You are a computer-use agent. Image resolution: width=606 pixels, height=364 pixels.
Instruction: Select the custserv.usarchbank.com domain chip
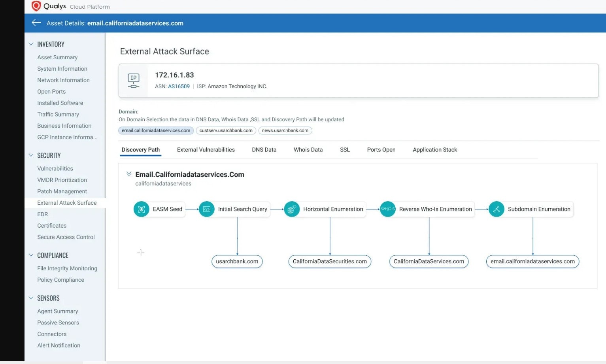[x=226, y=130]
